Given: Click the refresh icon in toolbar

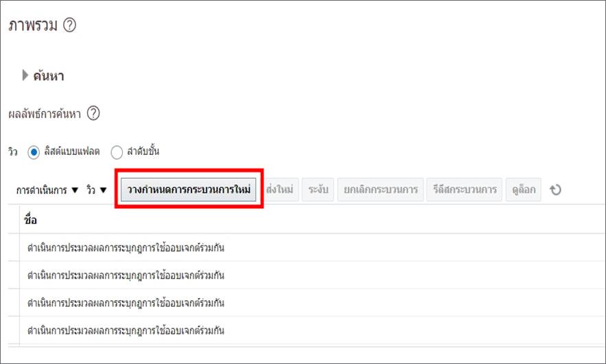Looking at the screenshot, I should [555, 189].
